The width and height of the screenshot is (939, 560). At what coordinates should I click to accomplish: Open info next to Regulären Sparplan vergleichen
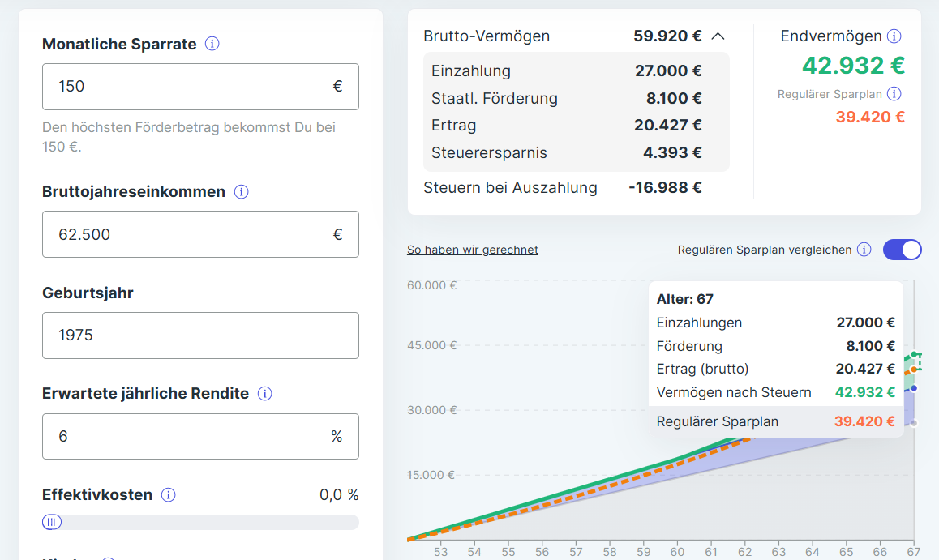864,250
